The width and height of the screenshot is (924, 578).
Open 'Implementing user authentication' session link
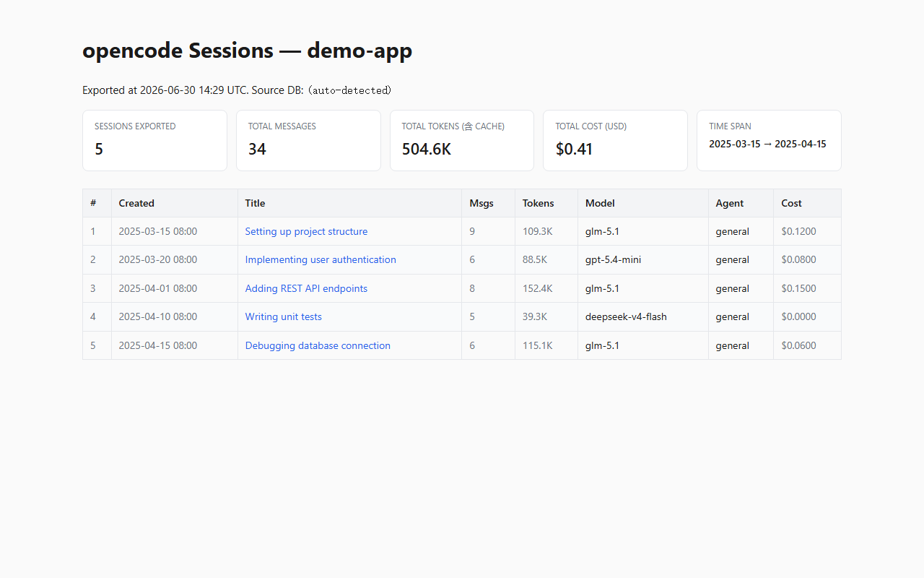[321, 259]
